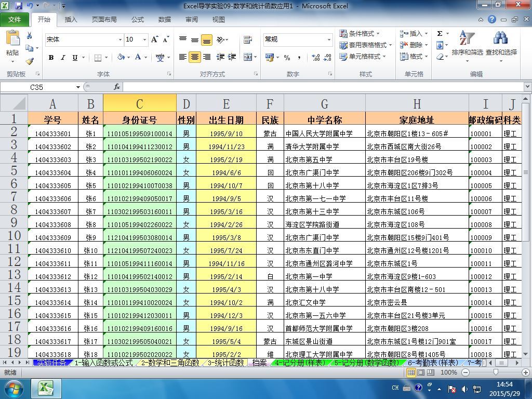
Task: Switch to the Insert ribbon tab
Action: point(71,20)
